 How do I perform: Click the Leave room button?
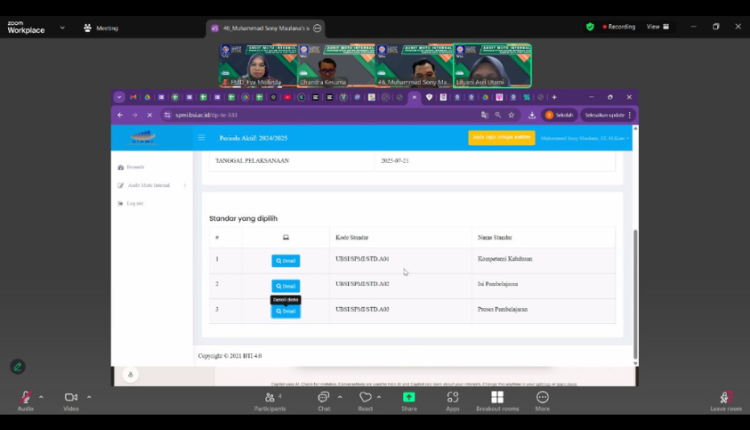pos(726,401)
